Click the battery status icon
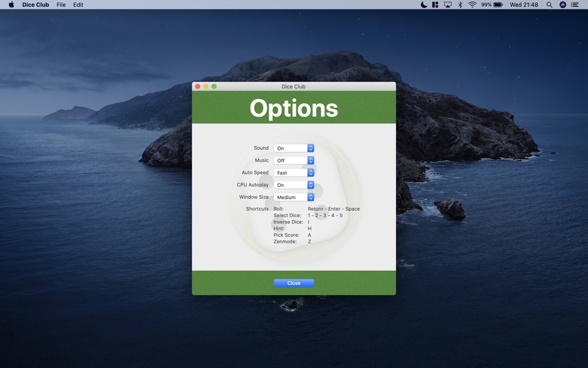588x368 pixels. point(498,4)
